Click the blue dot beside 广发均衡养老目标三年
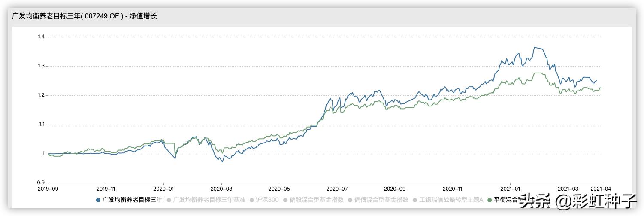The image size is (644, 216). [x=98, y=200]
